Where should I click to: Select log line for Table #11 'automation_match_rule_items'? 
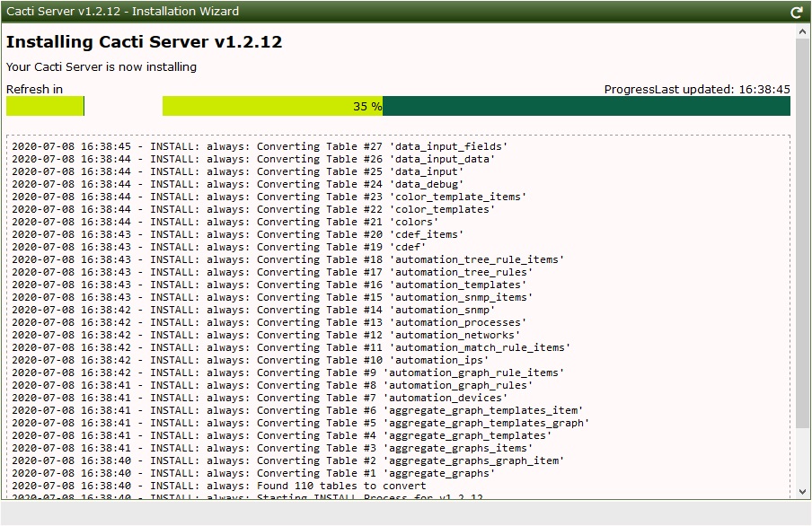point(291,347)
